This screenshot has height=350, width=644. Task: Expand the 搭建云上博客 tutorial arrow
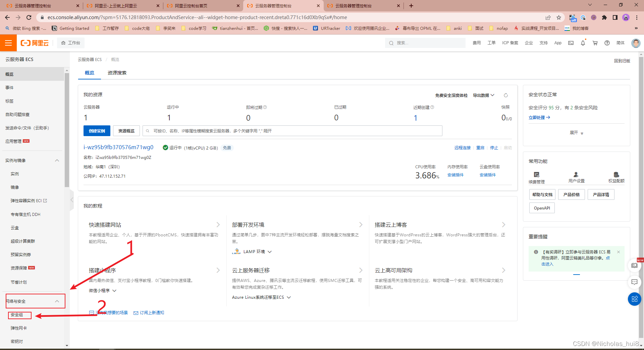coord(503,225)
